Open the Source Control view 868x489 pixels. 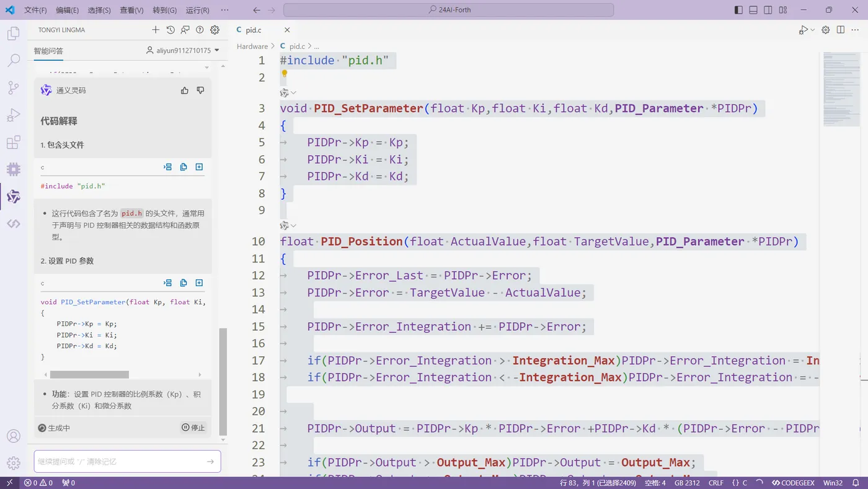tap(13, 87)
